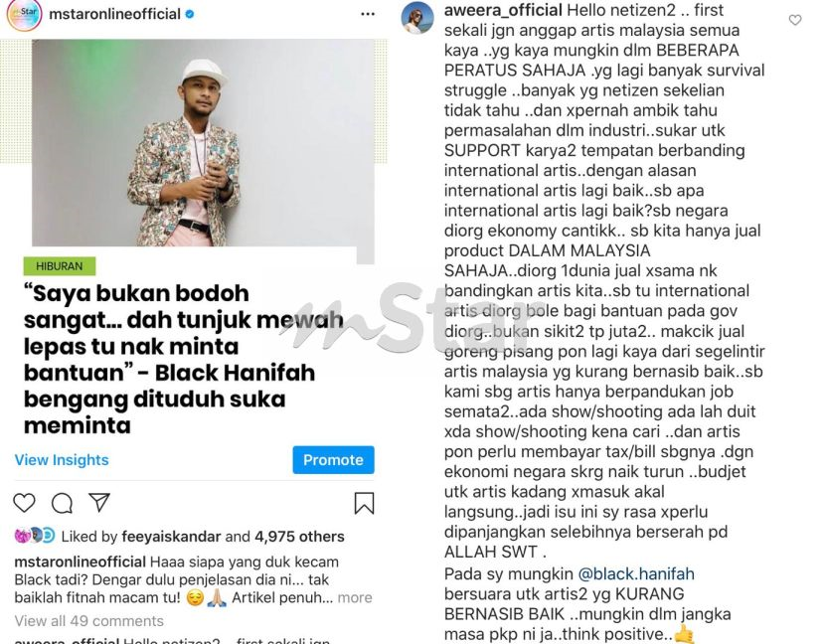The image size is (825, 644).
Task: Save the post using bookmark icon
Action: point(364,503)
